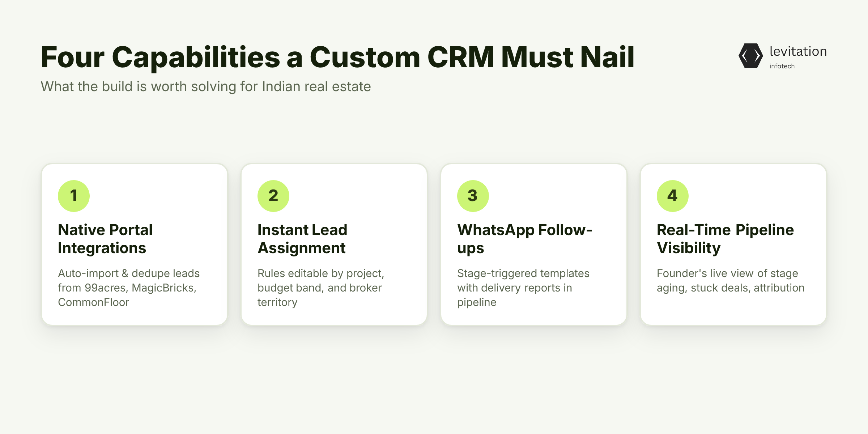868x434 pixels.
Task: Click the 'infotech' text under logo
Action: click(782, 66)
